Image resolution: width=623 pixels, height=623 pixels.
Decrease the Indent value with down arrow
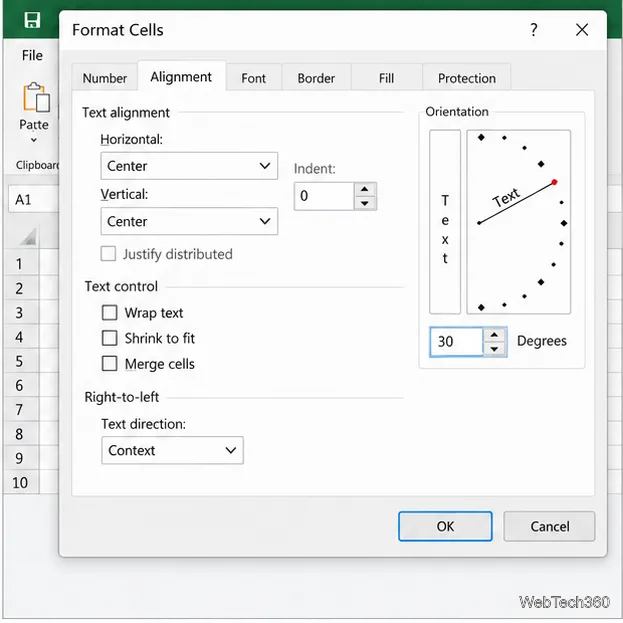[x=364, y=203]
